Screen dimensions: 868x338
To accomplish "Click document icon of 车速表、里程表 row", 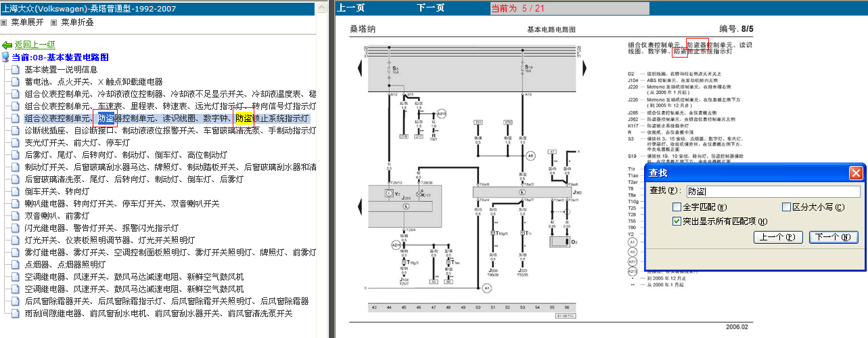I will click(16, 106).
